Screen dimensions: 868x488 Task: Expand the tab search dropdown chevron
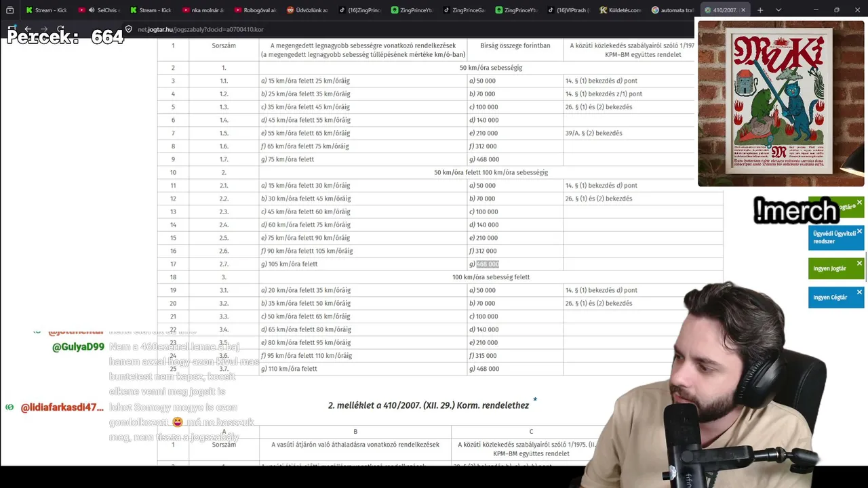click(x=778, y=10)
